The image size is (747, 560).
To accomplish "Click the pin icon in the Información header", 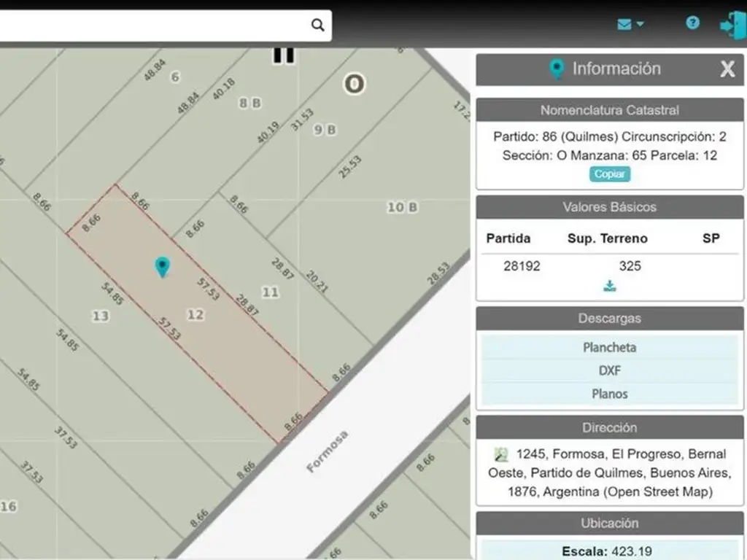I will point(557,69).
